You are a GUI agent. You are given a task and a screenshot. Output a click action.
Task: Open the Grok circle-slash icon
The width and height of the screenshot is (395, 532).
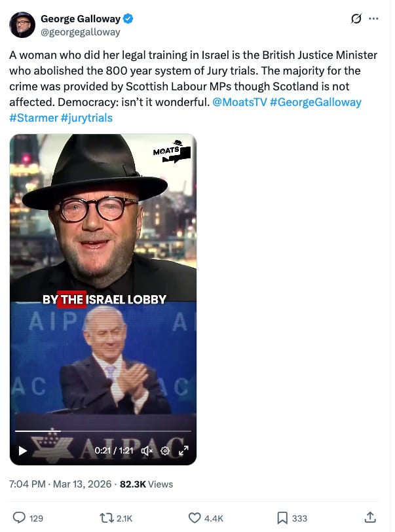(x=356, y=19)
